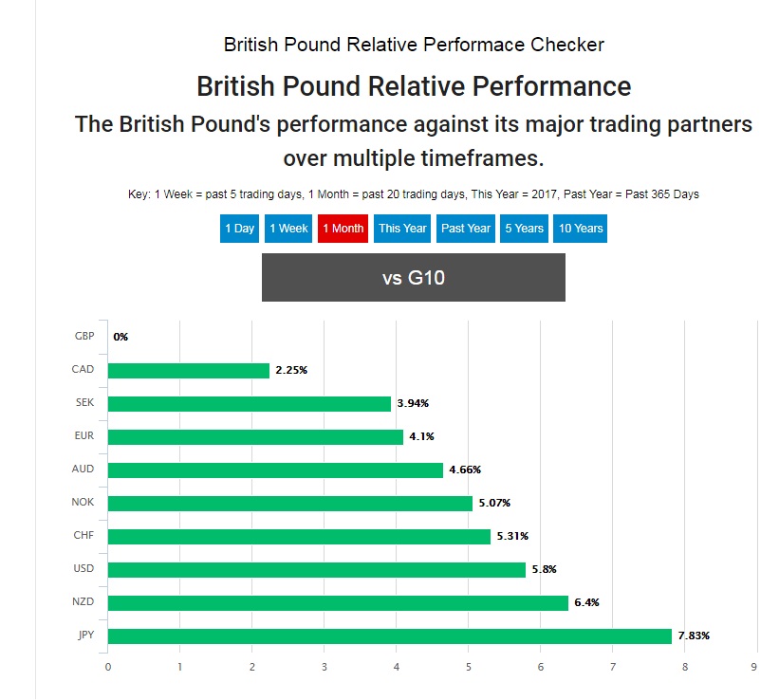Viewport: 779px width, 700px height.
Task: Click the JPY green bar
Action: [389, 636]
